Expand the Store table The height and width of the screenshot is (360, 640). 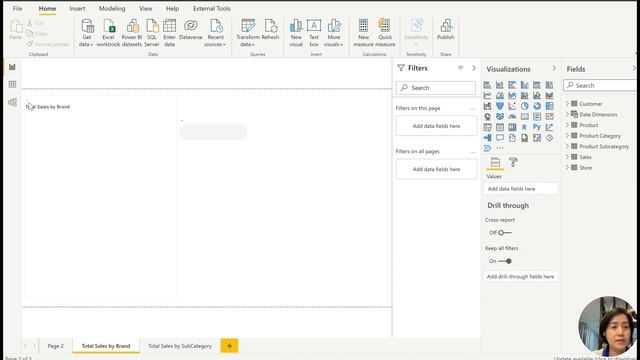coord(567,167)
